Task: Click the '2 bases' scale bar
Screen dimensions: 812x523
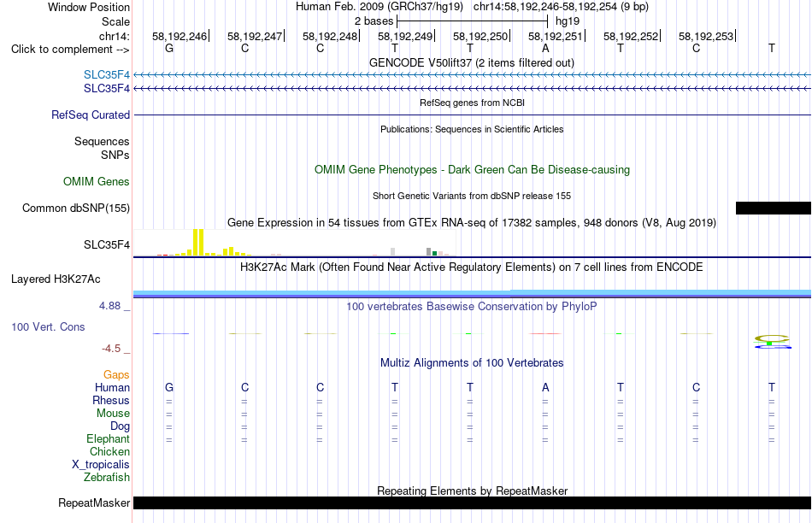Action: point(472,21)
